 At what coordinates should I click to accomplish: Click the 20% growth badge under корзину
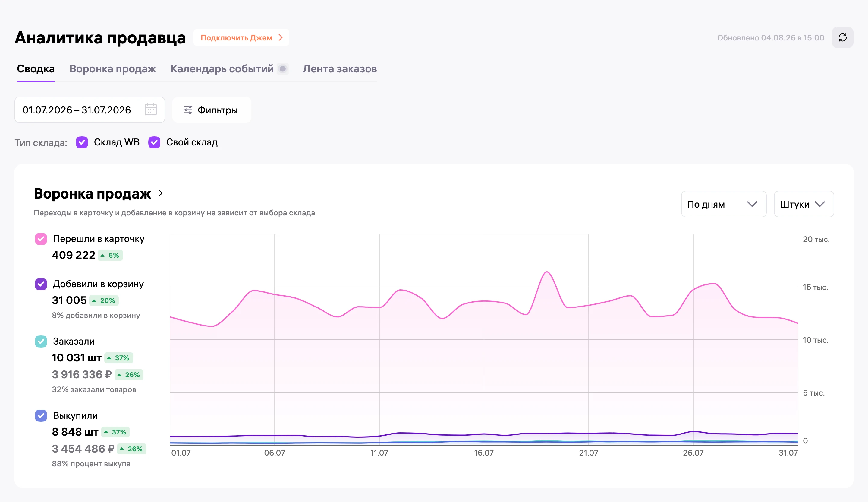[x=104, y=301]
